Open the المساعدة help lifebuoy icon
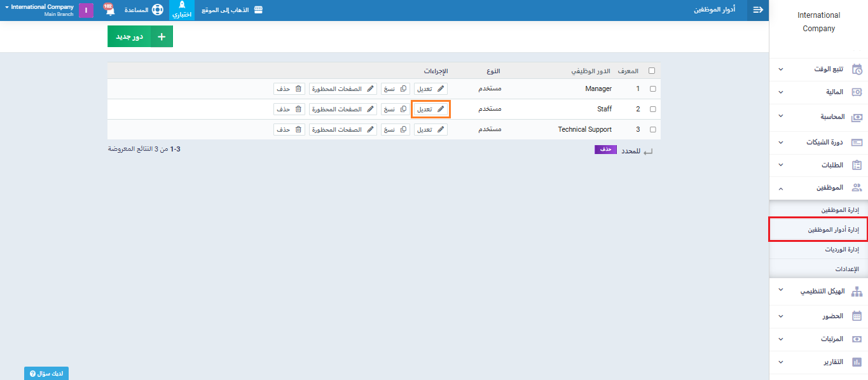The width and height of the screenshot is (868, 380). [157, 10]
